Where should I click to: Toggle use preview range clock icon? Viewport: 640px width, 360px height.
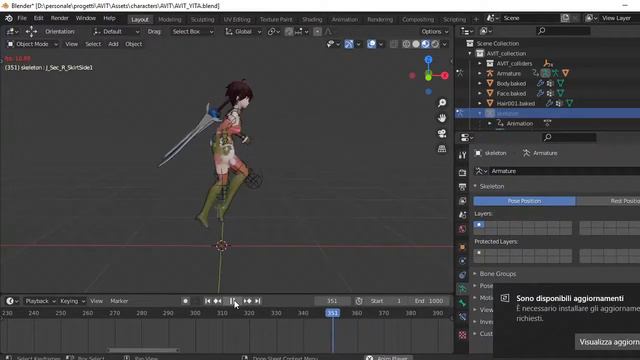(x=359, y=301)
